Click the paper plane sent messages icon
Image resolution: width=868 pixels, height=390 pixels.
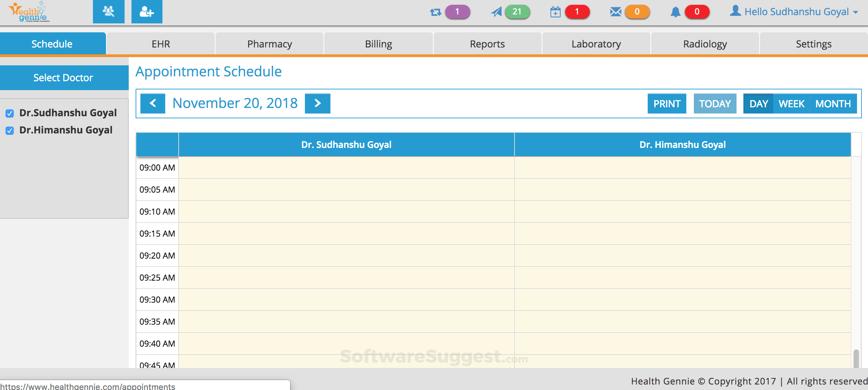pos(496,12)
